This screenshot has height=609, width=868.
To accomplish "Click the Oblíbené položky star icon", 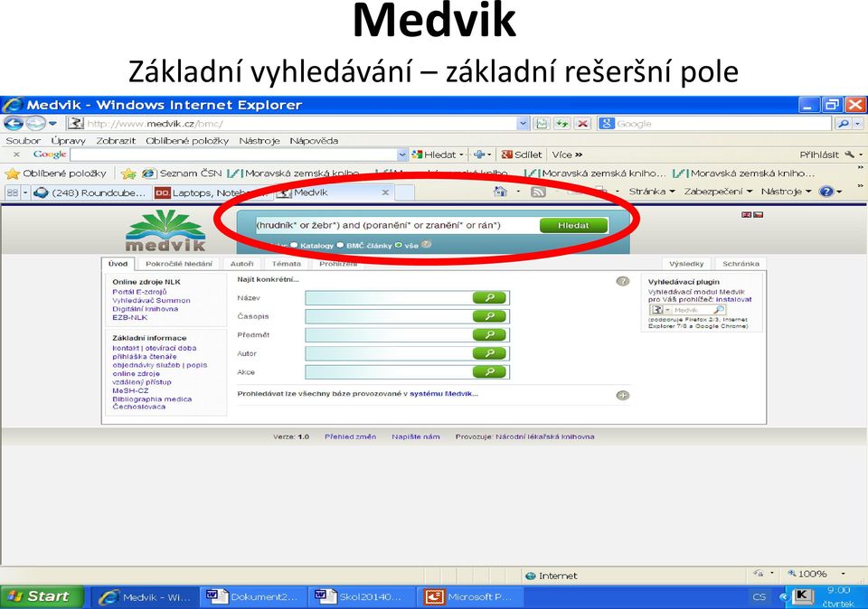I will click(x=12, y=173).
